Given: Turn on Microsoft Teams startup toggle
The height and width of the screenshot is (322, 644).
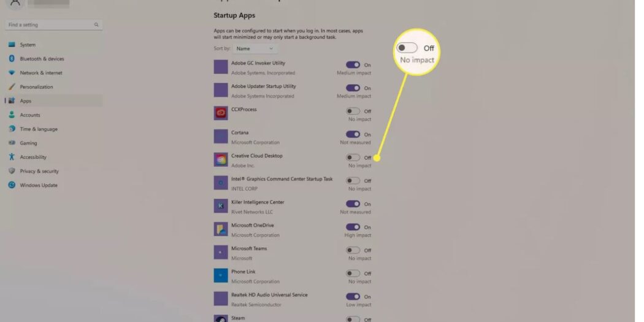Looking at the screenshot, I should pos(353,250).
